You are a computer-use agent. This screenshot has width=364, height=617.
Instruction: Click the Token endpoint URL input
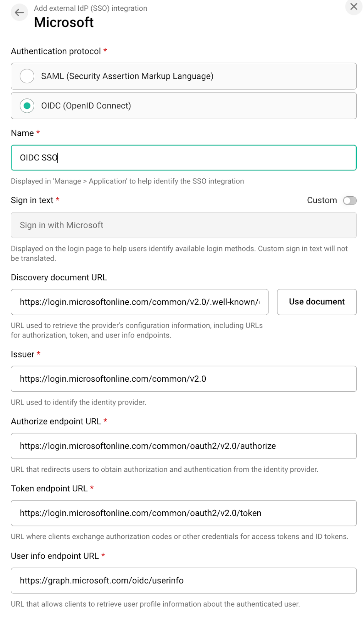coord(183,513)
